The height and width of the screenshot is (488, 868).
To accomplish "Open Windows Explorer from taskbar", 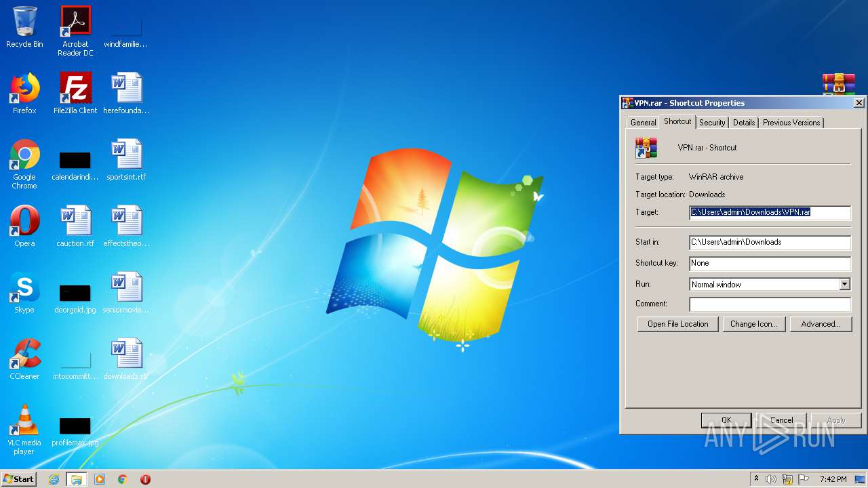I will (x=77, y=479).
